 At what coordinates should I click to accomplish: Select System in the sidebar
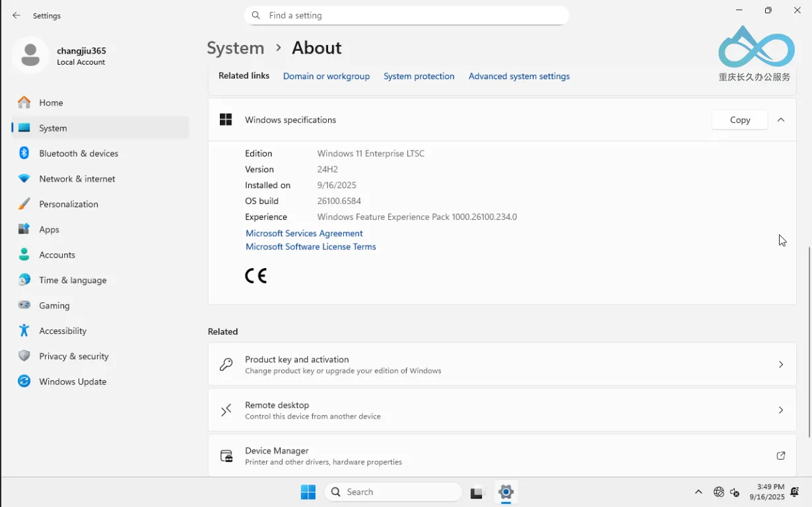(100, 128)
